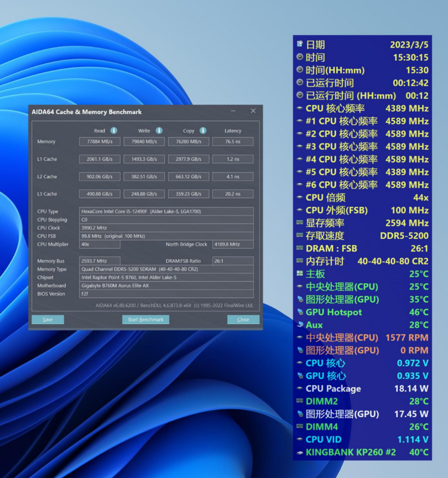Click the L2 Cache Write 382.51 GB/s field
Viewport: 448px width, 478px height.
coord(144,177)
